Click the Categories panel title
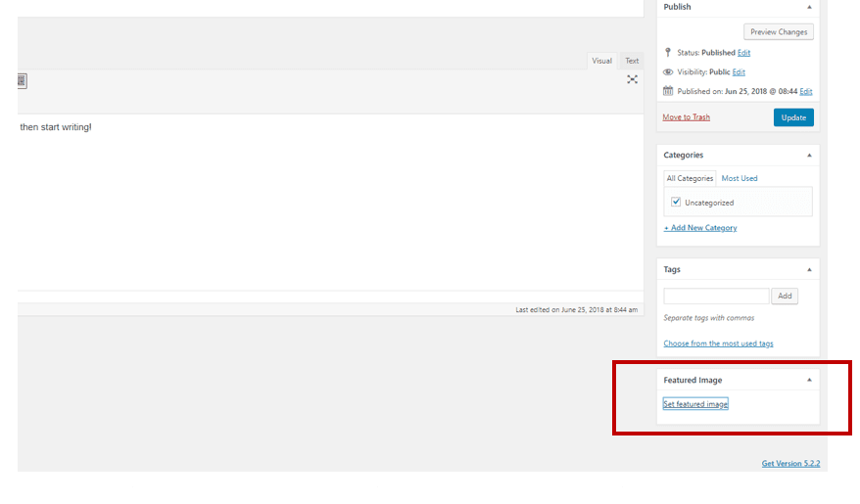The image size is (860, 504). click(x=684, y=155)
